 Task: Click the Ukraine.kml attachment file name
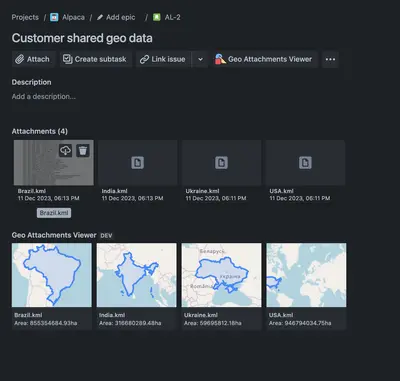coord(202,191)
